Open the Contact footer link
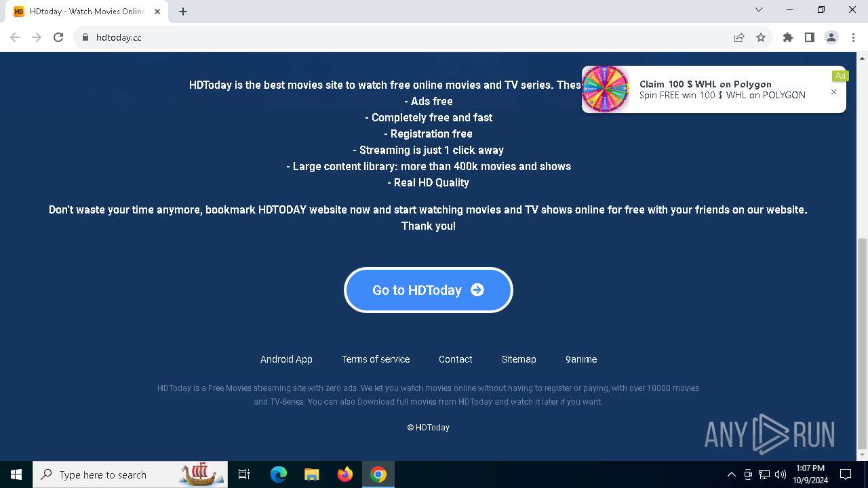Image resolution: width=868 pixels, height=488 pixels. (x=456, y=359)
